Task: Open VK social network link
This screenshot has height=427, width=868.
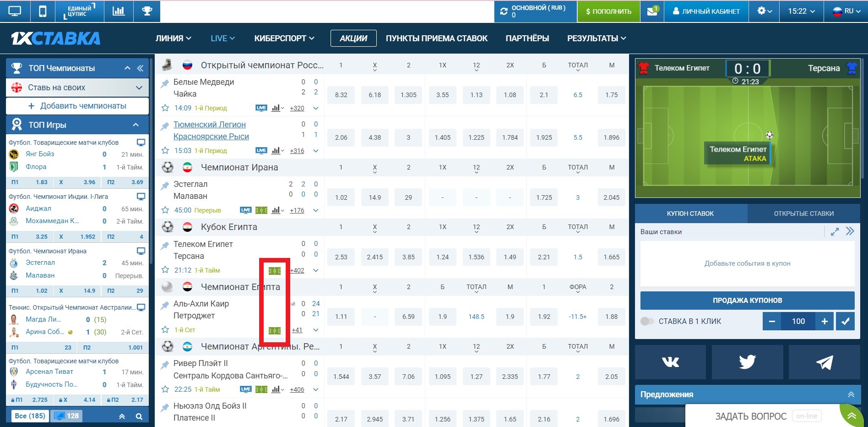Action: coord(670,362)
